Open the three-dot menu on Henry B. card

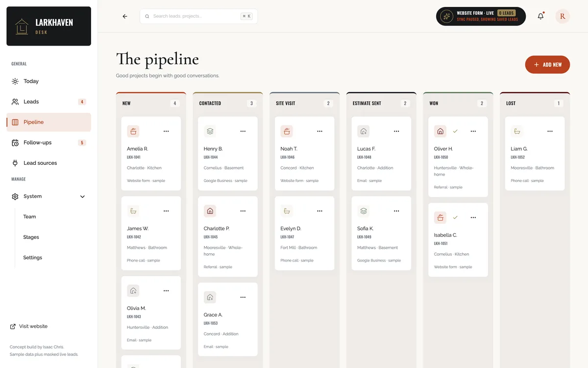[243, 131]
